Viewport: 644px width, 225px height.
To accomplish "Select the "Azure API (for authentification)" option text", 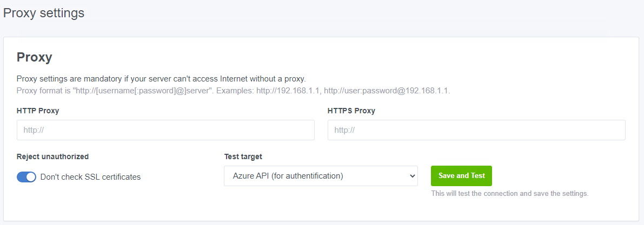I will (x=288, y=176).
